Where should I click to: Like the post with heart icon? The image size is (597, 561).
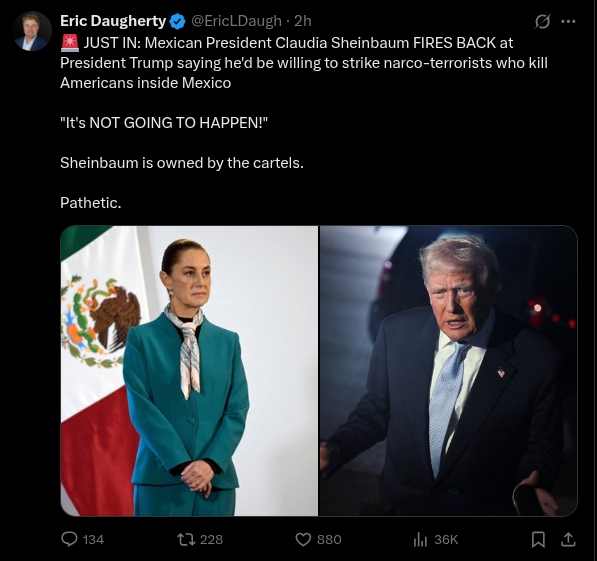(x=303, y=539)
